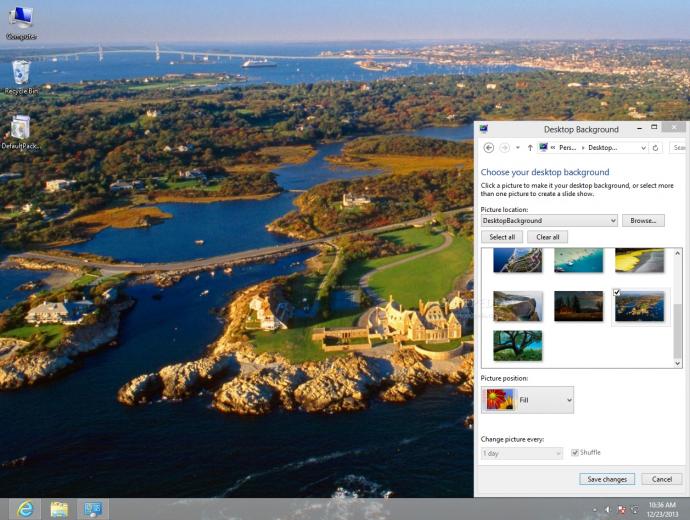The width and height of the screenshot is (690, 520).
Task: Click Save changes button
Action: pos(607,479)
